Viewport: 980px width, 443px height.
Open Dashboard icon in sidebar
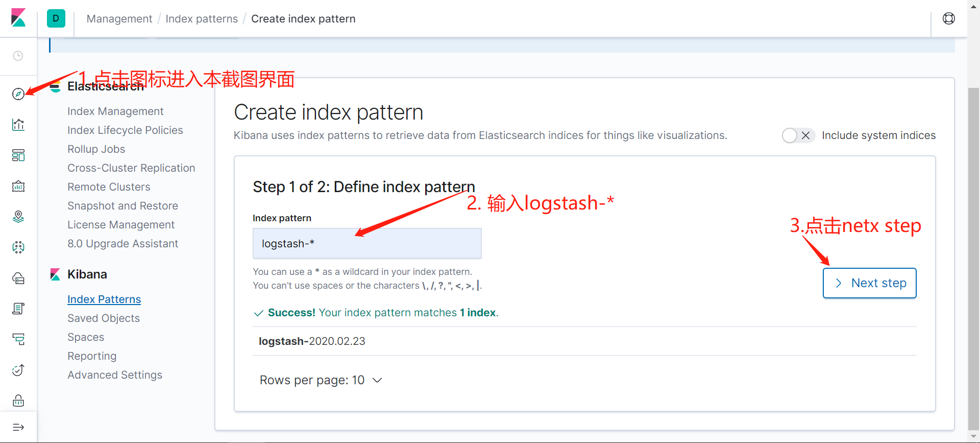(x=18, y=155)
